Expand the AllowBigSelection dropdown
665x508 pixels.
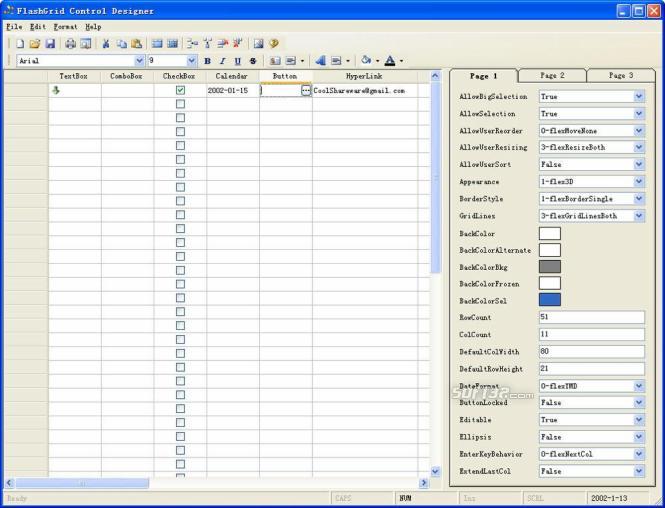(x=639, y=96)
